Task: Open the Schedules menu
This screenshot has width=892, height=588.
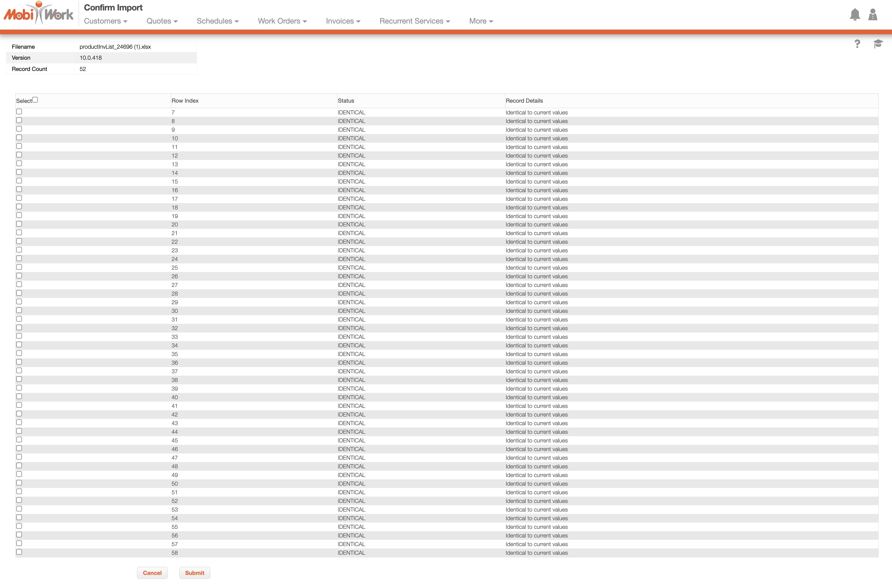Action: pos(218,21)
